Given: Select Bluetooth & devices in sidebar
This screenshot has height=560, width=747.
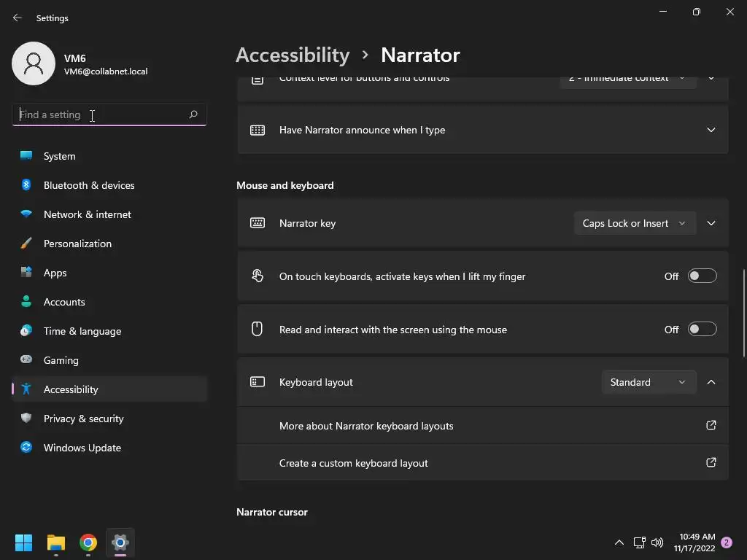Looking at the screenshot, I should (x=89, y=185).
